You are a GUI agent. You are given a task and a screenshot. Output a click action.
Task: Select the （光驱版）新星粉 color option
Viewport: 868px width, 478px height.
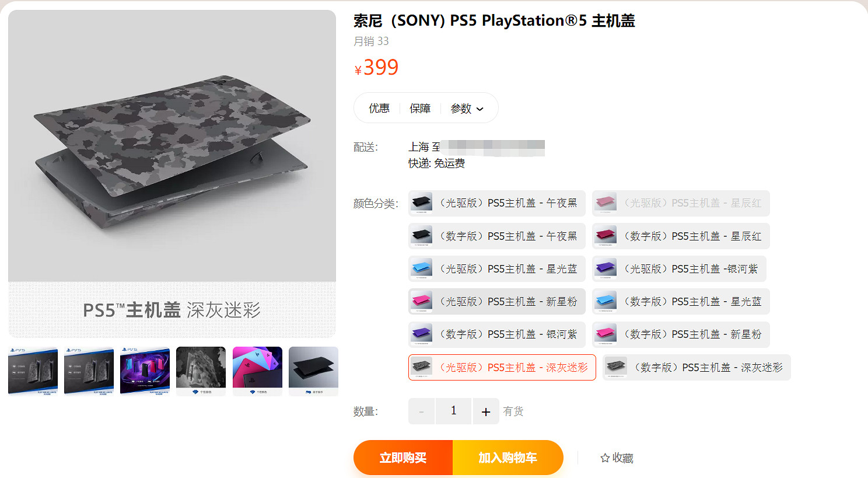coord(496,301)
